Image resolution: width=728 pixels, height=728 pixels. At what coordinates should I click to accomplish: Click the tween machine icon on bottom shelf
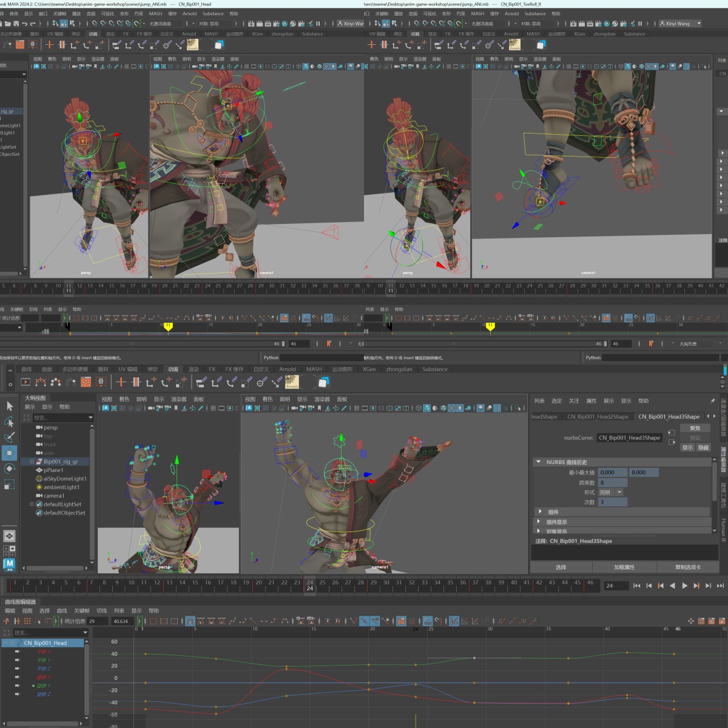[x=292, y=382]
